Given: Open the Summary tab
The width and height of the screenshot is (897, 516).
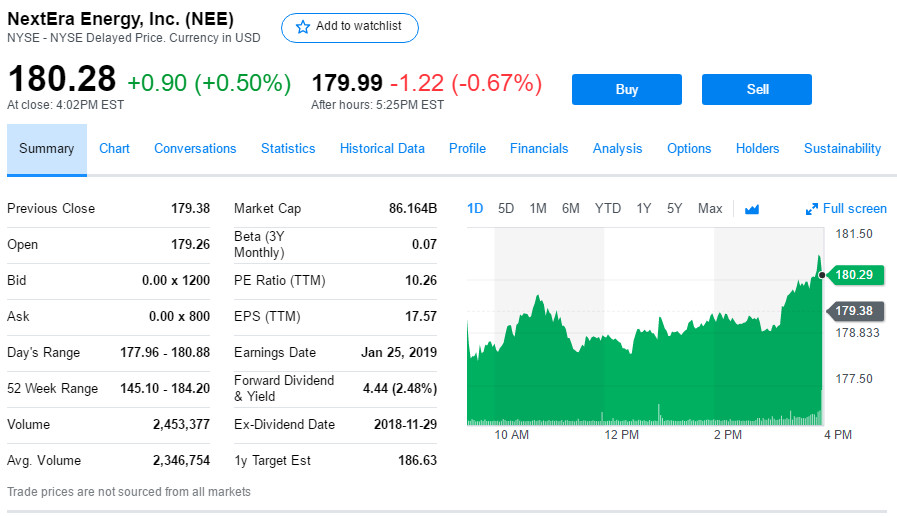Looking at the screenshot, I should [47, 149].
